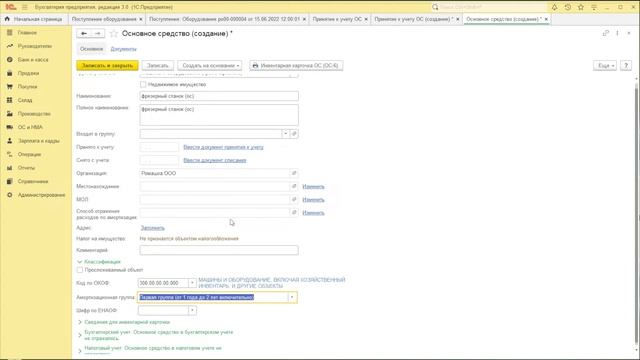
Task: Open Шифр по ЕНАОФ dropdown arrow
Action: (192, 310)
